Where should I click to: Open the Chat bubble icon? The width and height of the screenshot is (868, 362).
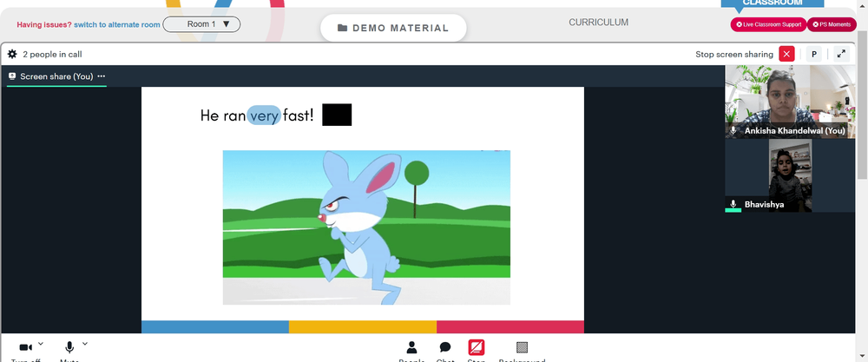click(x=445, y=347)
